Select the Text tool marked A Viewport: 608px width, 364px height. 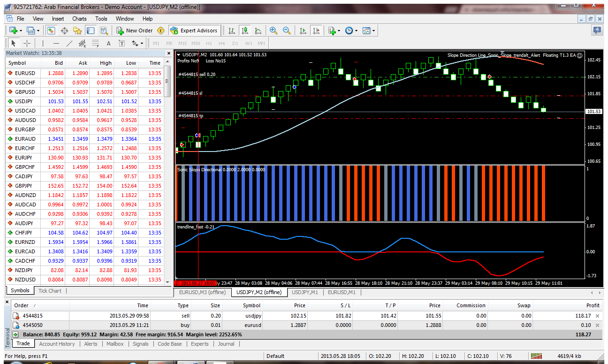click(x=109, y=43)
